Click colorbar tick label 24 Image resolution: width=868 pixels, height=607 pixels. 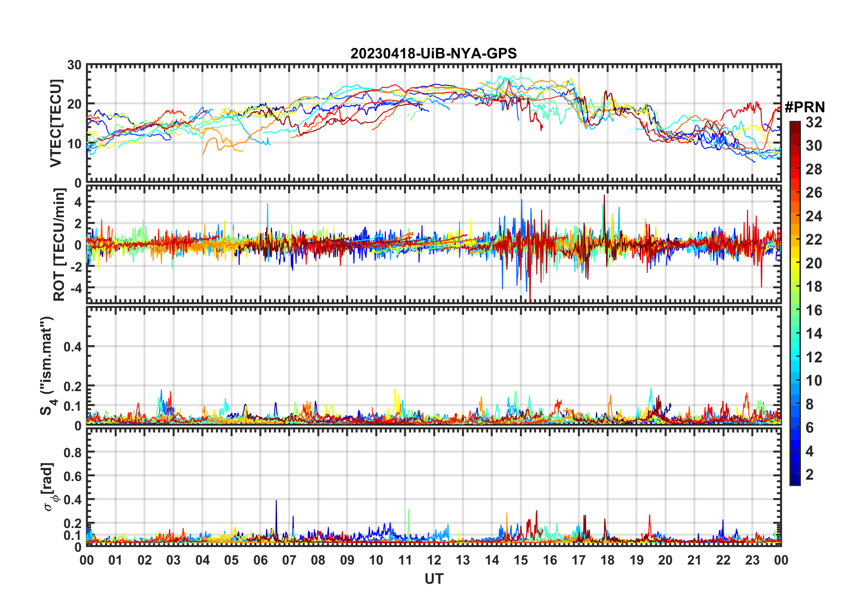tap(814, 216)
